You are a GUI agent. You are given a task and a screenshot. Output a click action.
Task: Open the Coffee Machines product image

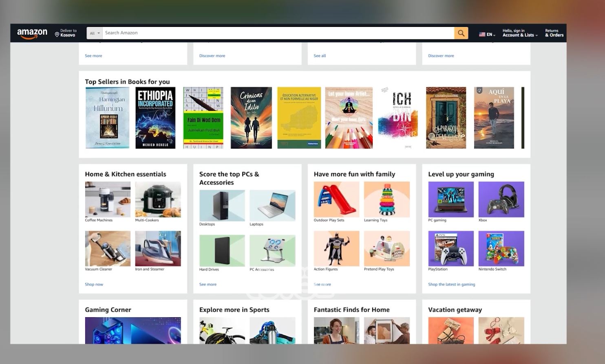tap(108, 200)
